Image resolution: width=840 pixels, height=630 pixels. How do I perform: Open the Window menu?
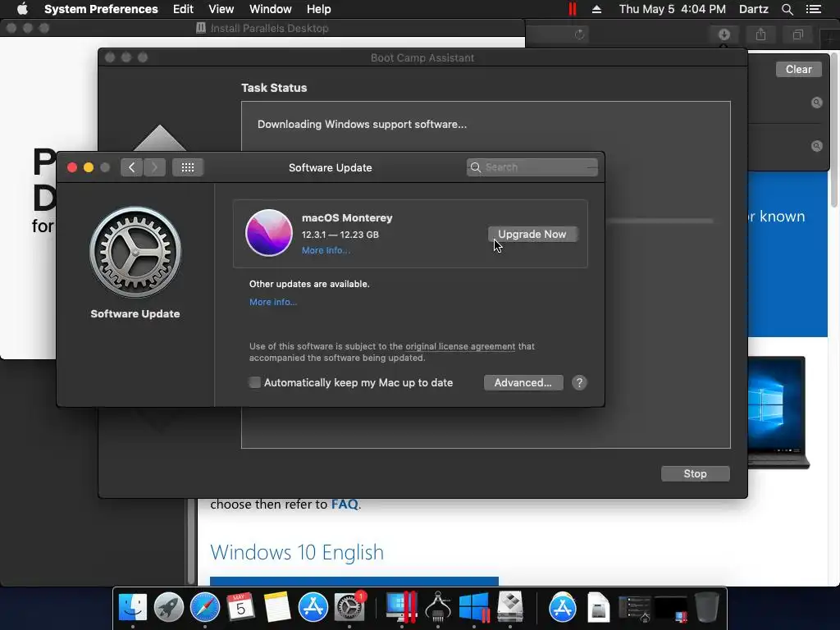coord(271,9)
